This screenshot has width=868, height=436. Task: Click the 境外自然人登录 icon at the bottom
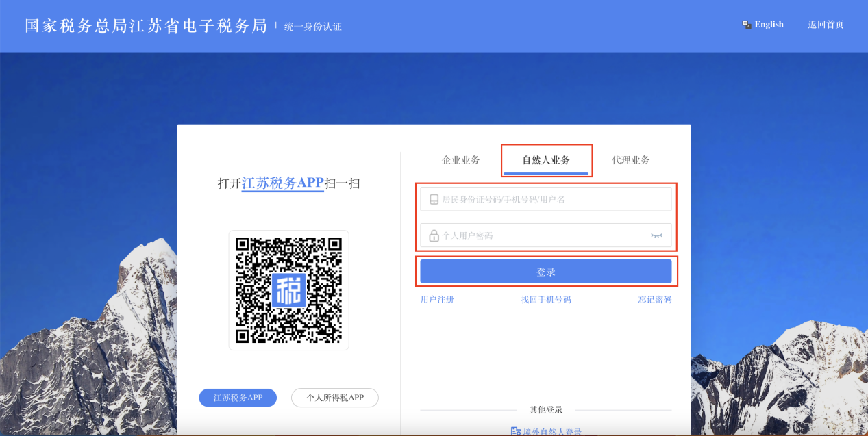coord(516,431)
